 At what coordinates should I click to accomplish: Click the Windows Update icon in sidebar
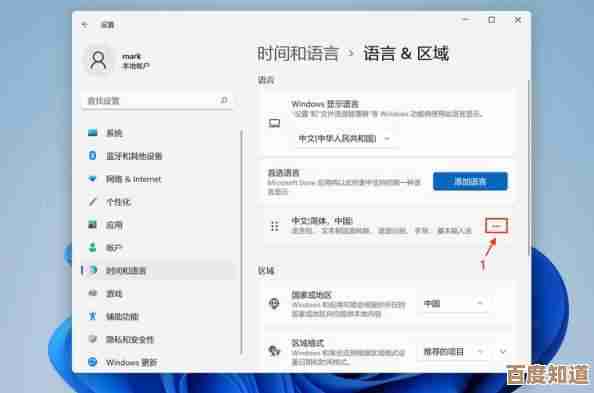pos(92,362)
